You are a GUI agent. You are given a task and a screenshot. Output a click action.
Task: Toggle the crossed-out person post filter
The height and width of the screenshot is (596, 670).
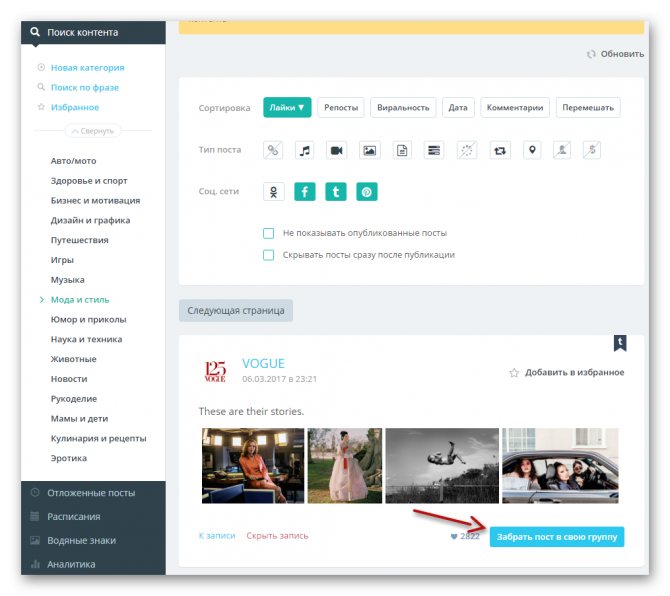click(562, 150)
